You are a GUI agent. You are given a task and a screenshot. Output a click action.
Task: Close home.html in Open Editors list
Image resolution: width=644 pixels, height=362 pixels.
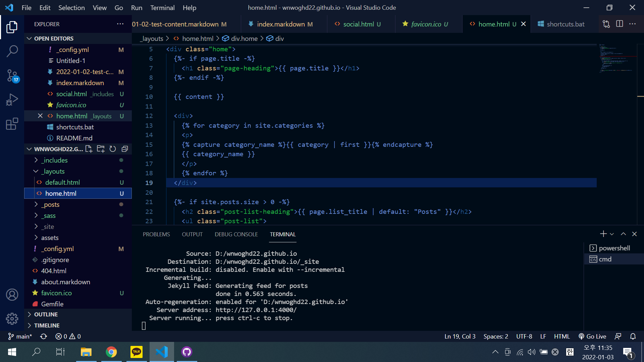pos(40,116)
